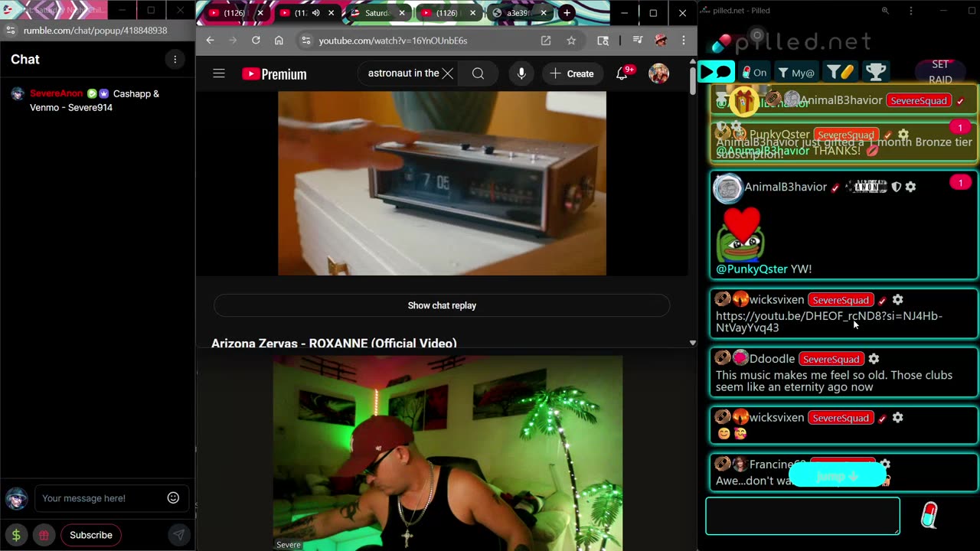Screen dimensions: 980x551
Task: Click the pink gift icon in Rumble chat
Action: [x=44, y=535]
